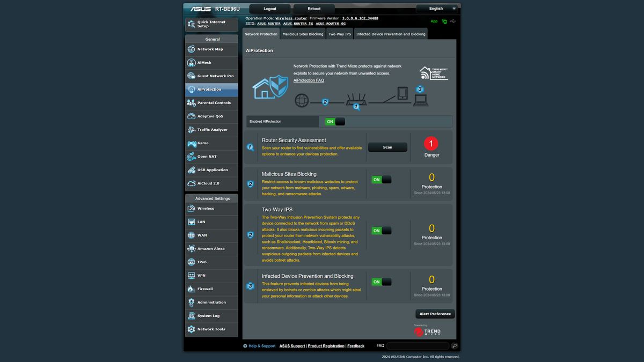Click the Firewall flame icon
Image resolution: width=644 pixels, height=362 pixels.
pyautogui.click(x=192, y=289)
